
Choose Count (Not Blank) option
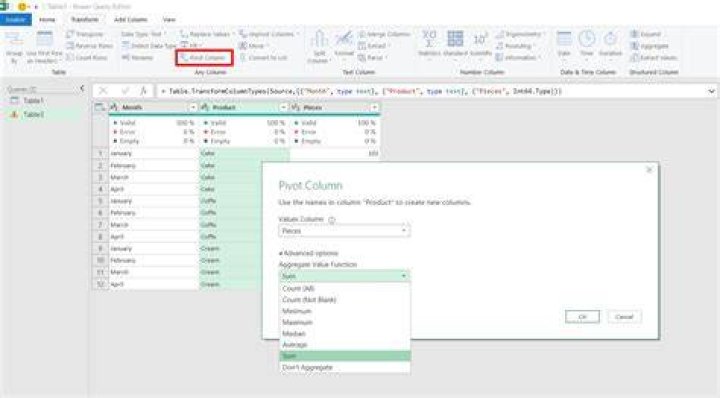(x=345, y=300)
